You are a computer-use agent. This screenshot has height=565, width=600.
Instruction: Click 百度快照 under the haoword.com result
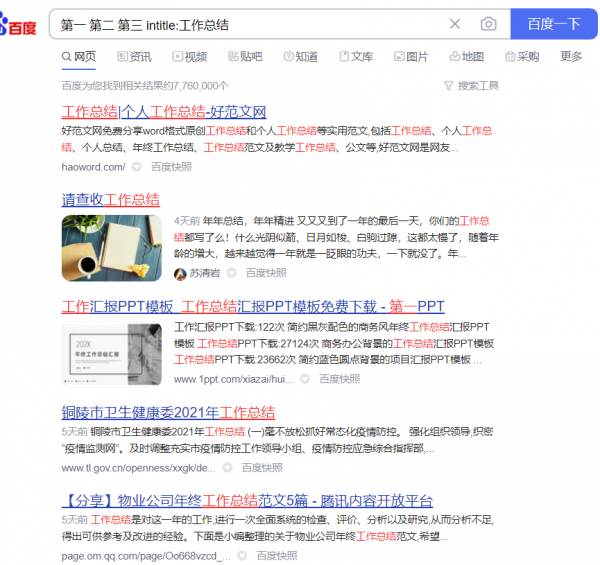(175, 166)
